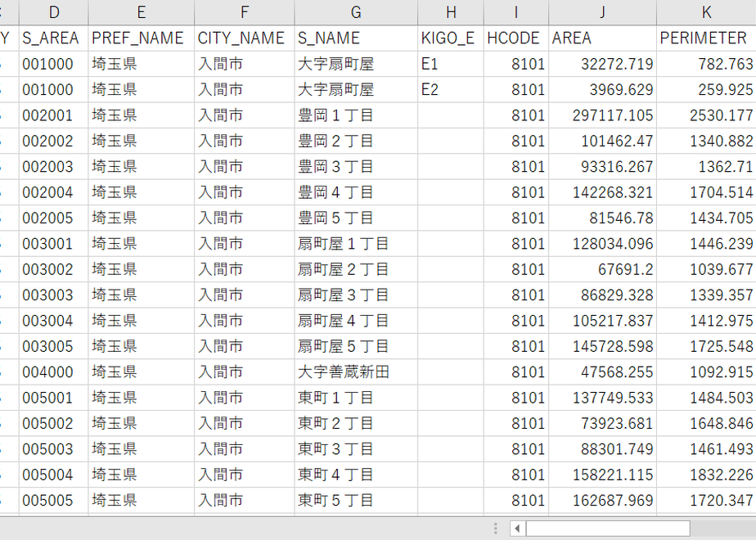The width and height of the screenshot is (756, 540).
Task: Click the AREA header cell
Action: [602, 38]
